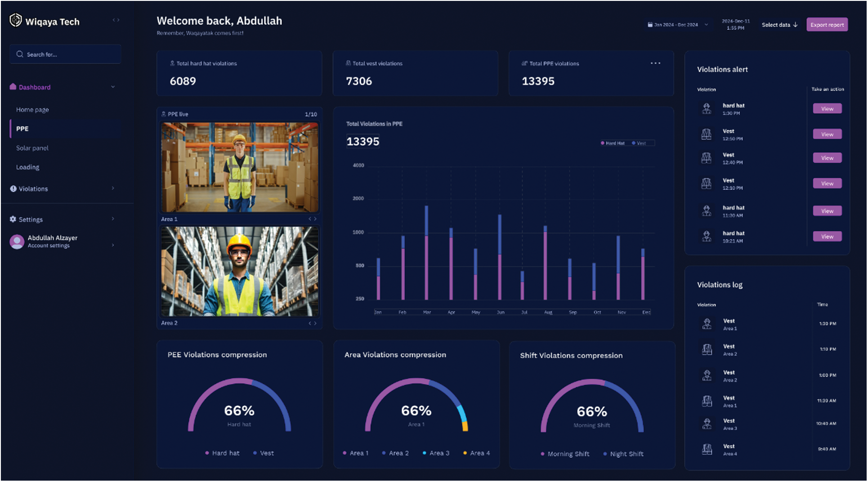Click the Export report button

(x=827, y=25)
